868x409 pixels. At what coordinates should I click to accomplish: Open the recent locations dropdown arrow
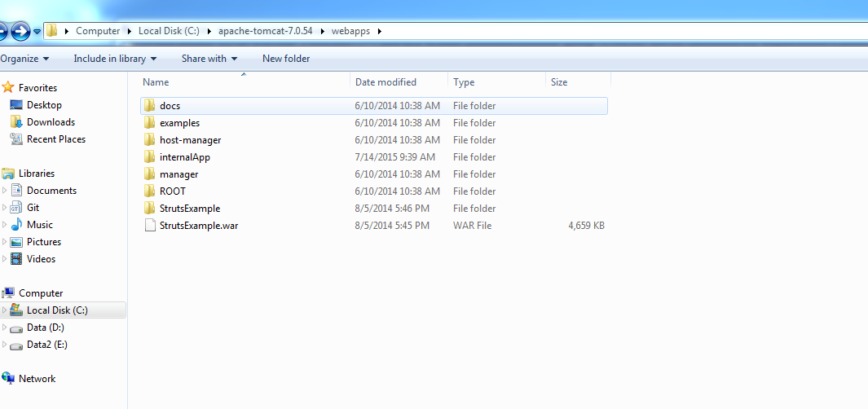pyautogui.click(x=37, y=32)
